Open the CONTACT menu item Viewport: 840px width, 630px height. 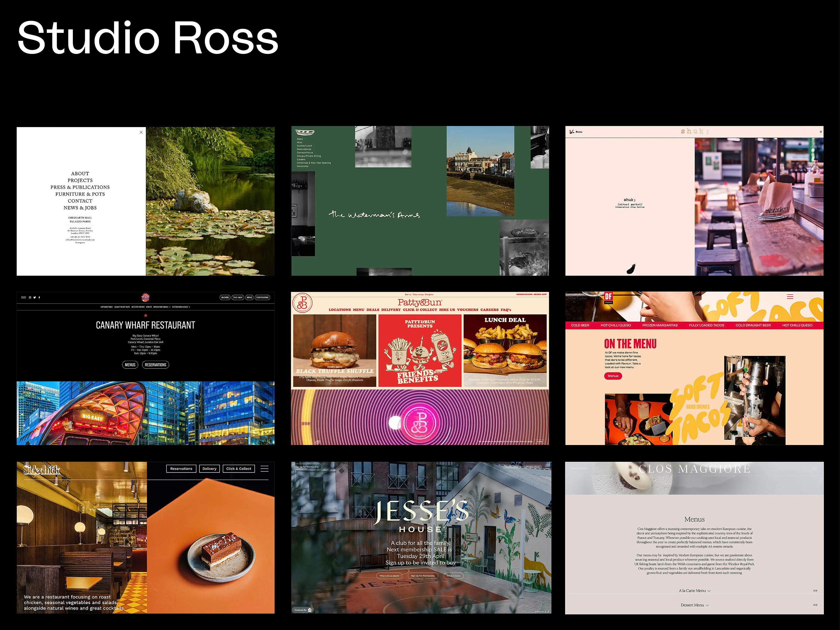pyautogui.click(x=80, y=201)
